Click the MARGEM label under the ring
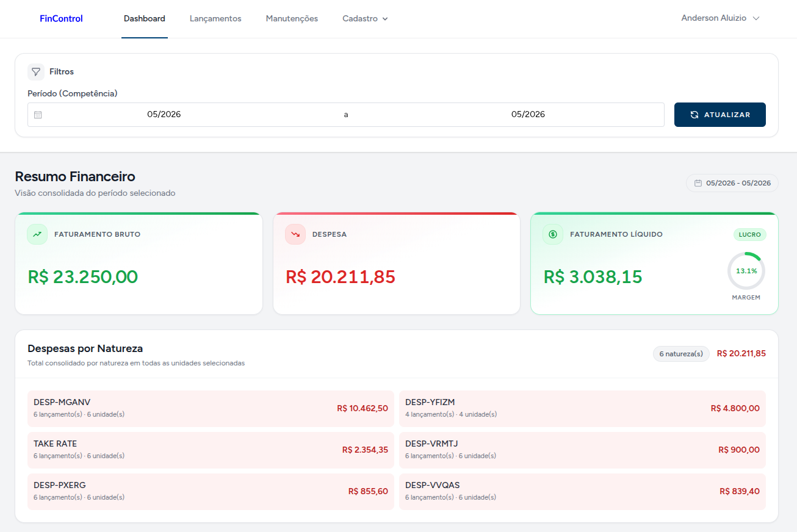Viewport: 797px width, 532px height. [x=746, y=298]
